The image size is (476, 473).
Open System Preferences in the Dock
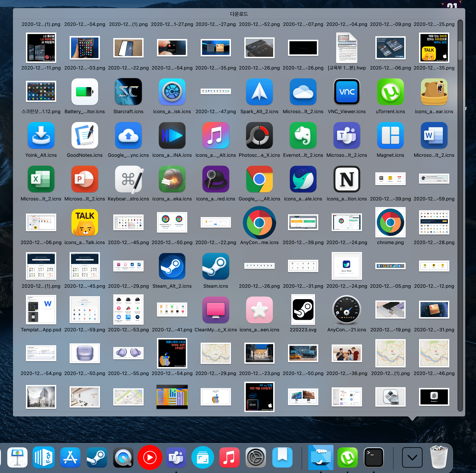(256, 458)
